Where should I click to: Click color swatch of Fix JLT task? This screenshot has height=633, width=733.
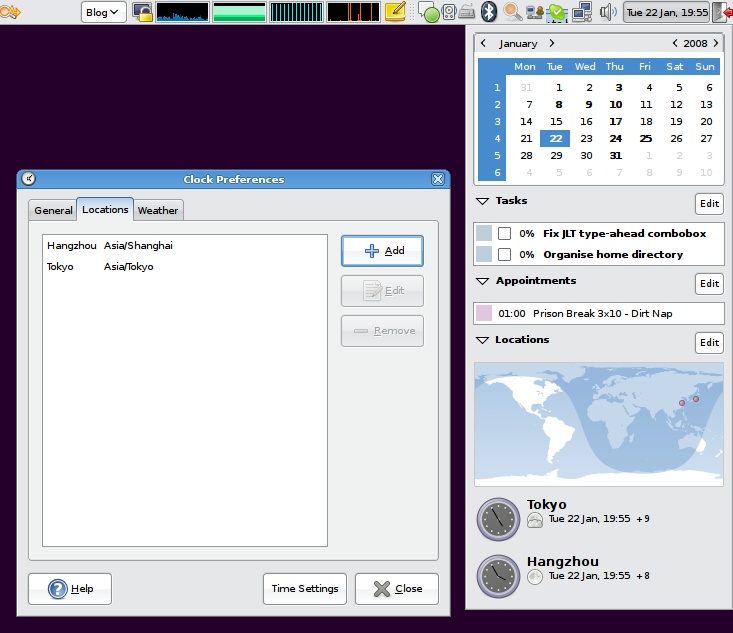coord(484,233)
